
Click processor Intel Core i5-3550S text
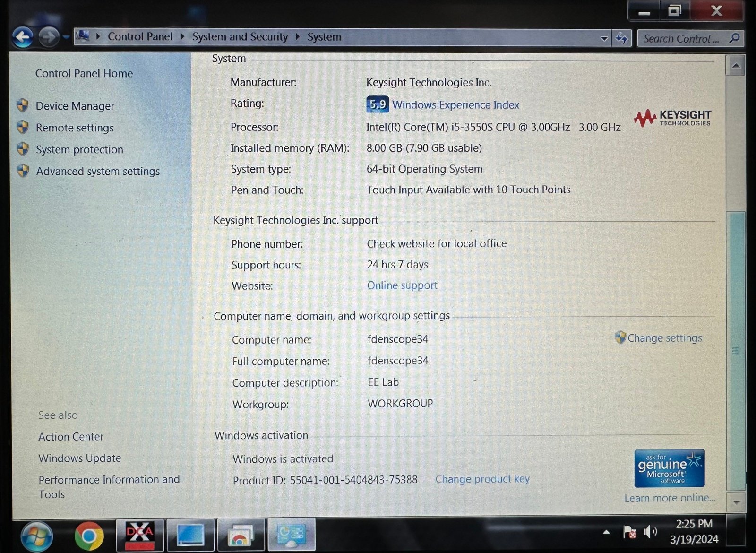point(493,127)
